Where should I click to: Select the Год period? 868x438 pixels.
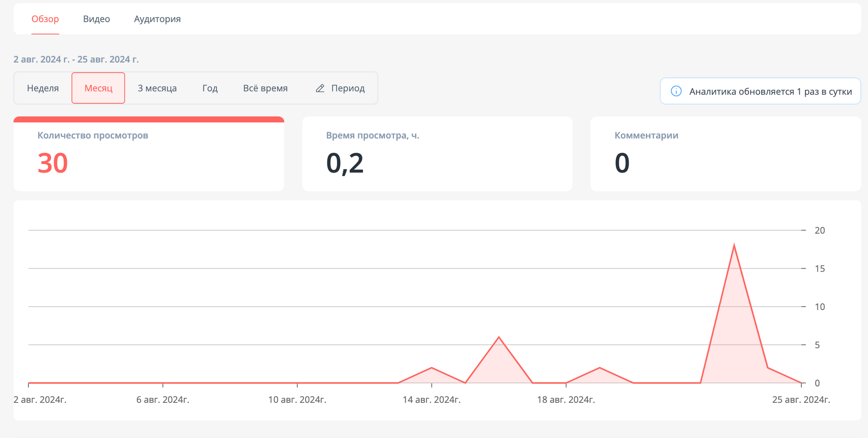[x=210, y=88]
